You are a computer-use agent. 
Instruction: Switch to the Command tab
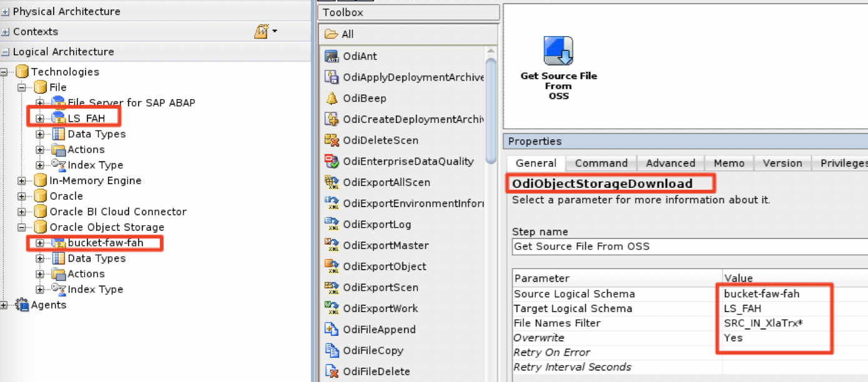(600, 163)
